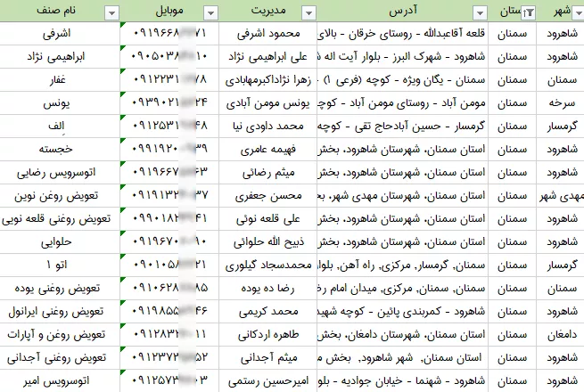584x392 pixels.
Task: Select the guild name cell اتوسرویس رضایی
Action: pyautogui.click(x=60, y=172)
